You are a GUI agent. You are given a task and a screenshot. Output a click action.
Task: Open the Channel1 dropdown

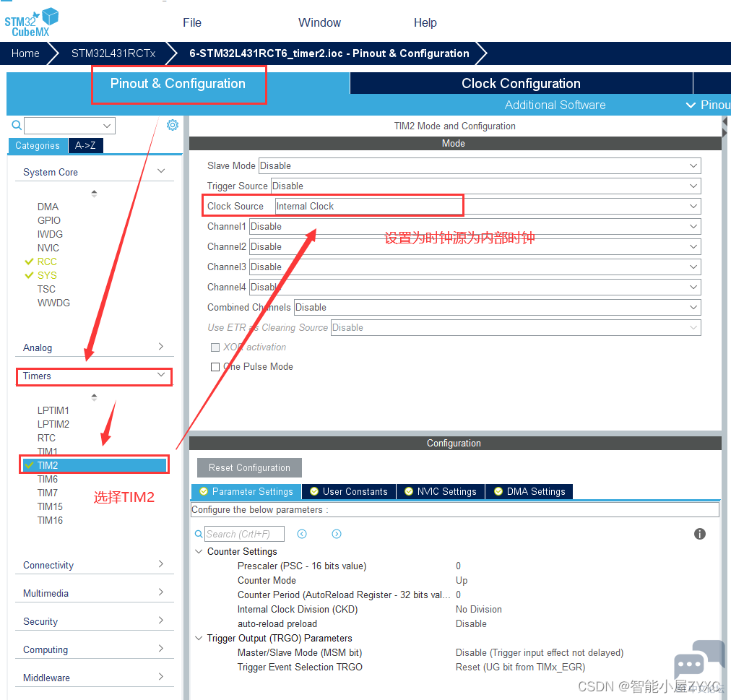coord(475,227)
